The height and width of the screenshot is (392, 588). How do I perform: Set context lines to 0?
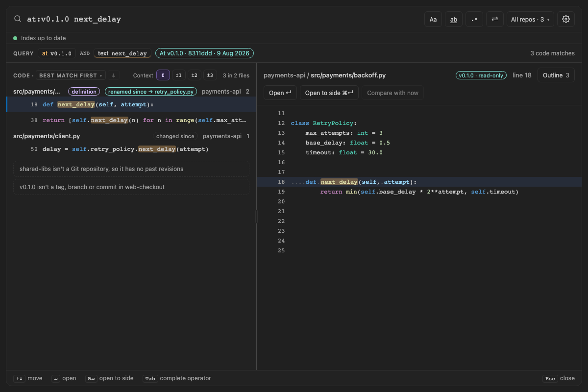(163, 75)
